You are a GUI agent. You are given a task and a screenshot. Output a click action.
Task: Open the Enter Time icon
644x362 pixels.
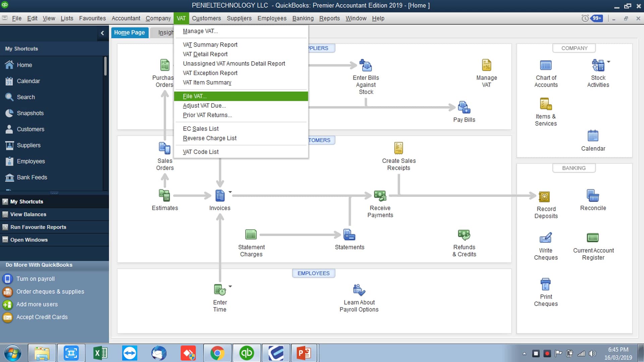[x=220, y=290]
